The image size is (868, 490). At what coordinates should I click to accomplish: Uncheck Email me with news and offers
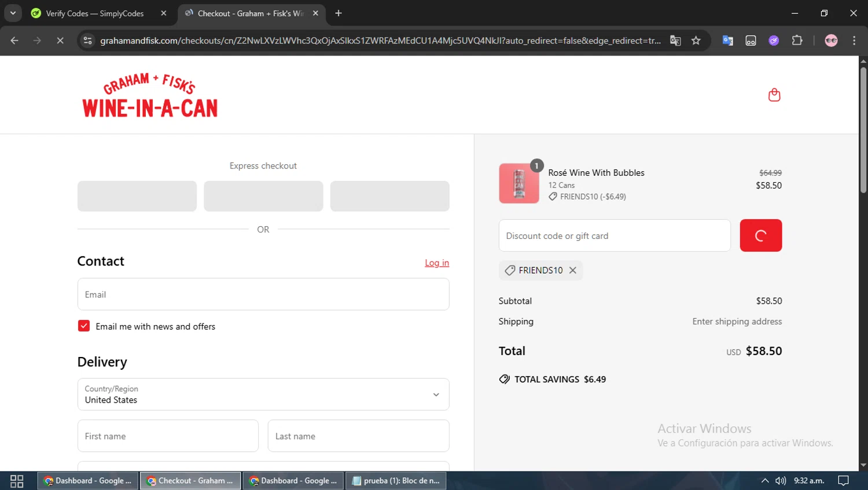point(84,326)
